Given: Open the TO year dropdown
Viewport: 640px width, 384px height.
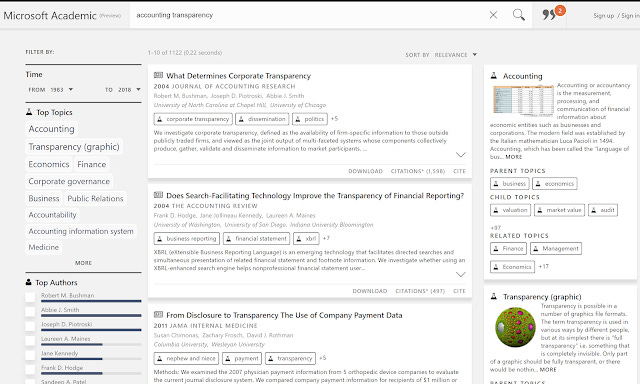Looking at the screenshot, I should click(129, 89).
